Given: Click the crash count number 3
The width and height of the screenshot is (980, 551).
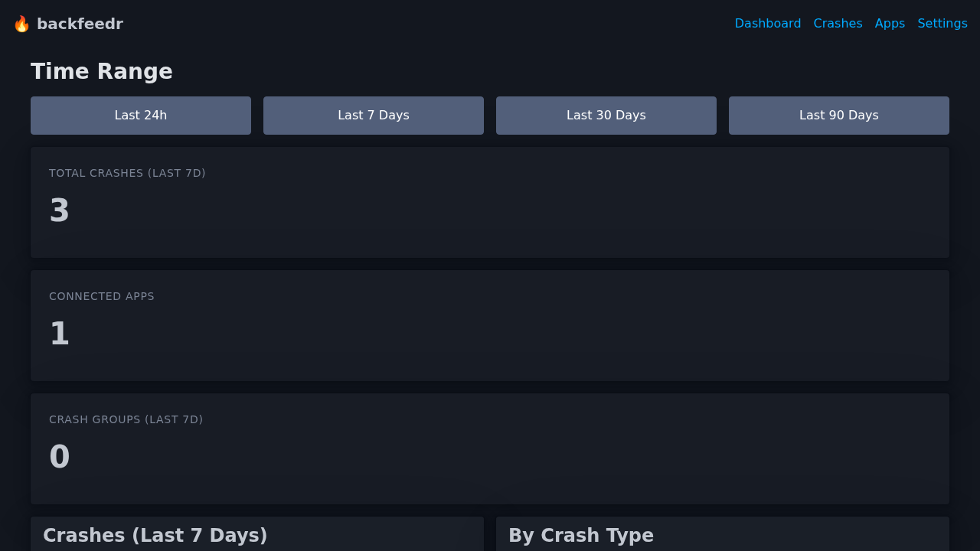Looking at the screenshot, I should 59,211.
